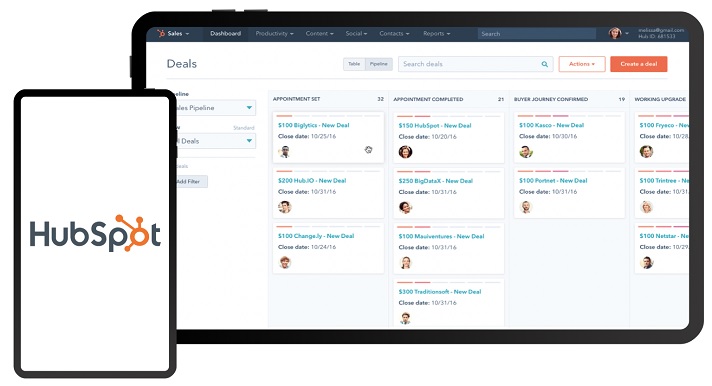The width and height of the screenshot is (712, 386).
Task: Open the $100 Portnet - New Deal link
Action: coord(553,180)
